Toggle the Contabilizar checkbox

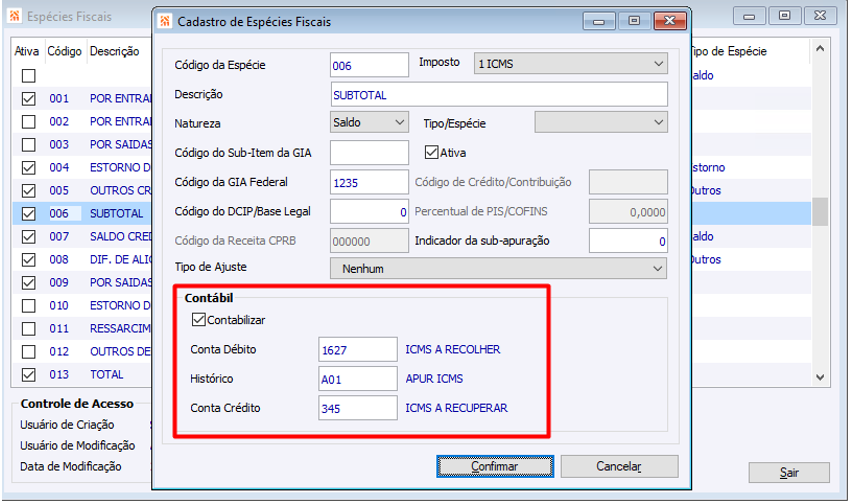click(198, 320)
